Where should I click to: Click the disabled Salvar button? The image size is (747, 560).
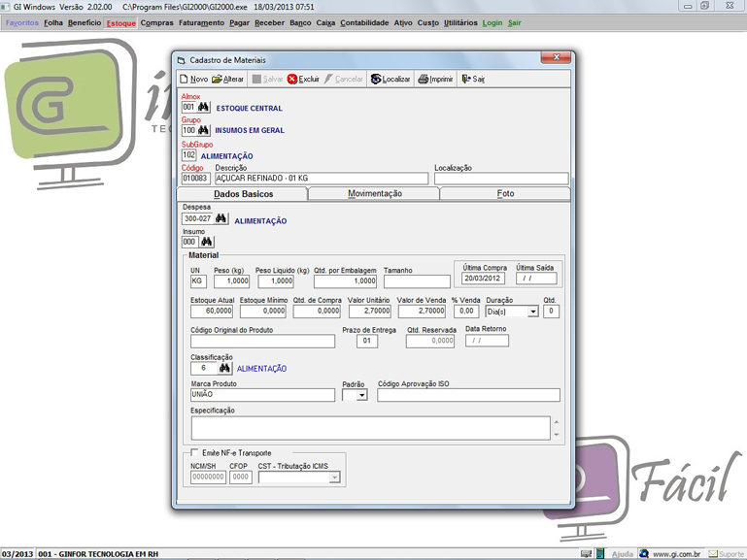(267, 79)
